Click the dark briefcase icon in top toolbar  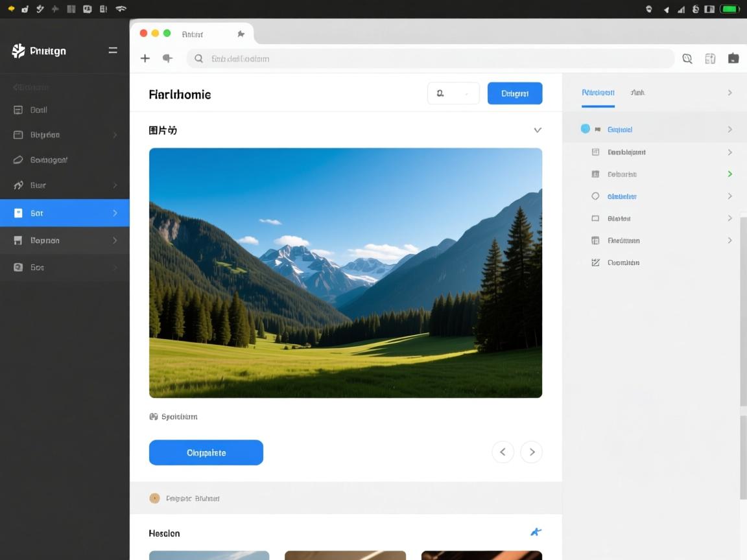click(x=733, y=58)
